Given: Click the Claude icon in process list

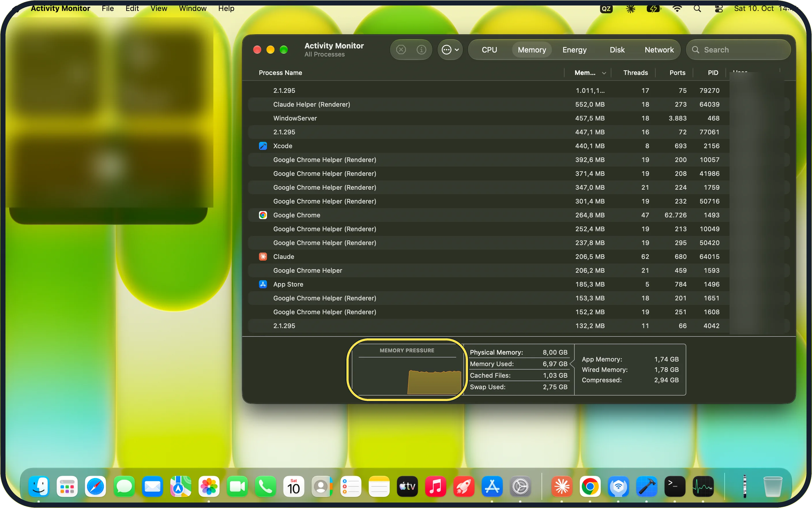Looking at the screenshot, I should click(x=263, y=257).
